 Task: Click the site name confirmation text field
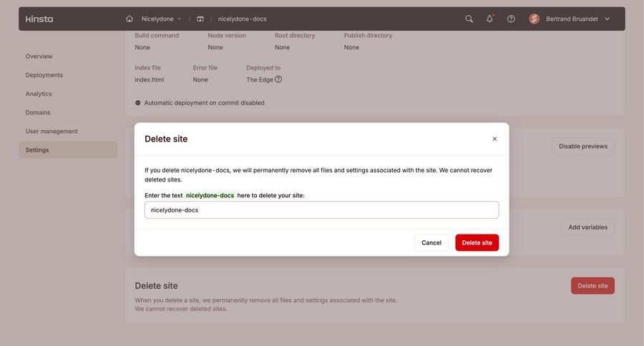point(321,210)
